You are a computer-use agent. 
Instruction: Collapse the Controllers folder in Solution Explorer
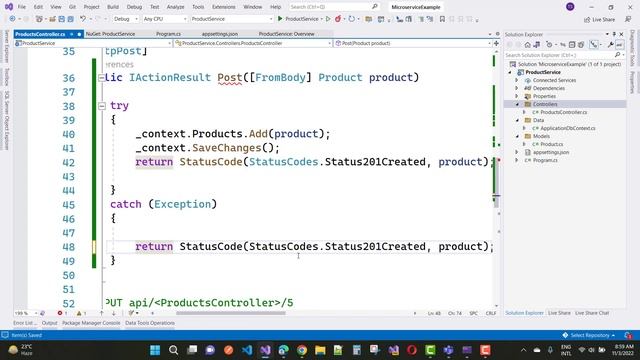(517, 104)
